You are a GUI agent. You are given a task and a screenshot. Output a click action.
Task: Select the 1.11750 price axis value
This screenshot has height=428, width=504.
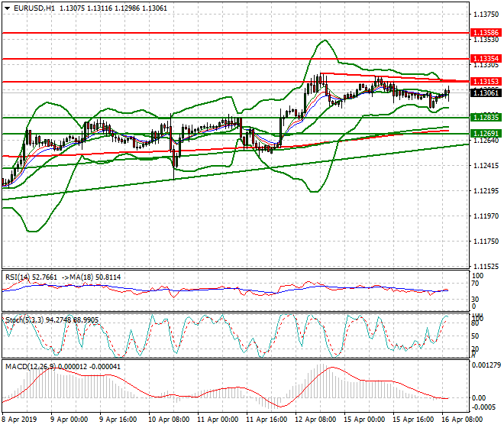[x=486, y=242]
